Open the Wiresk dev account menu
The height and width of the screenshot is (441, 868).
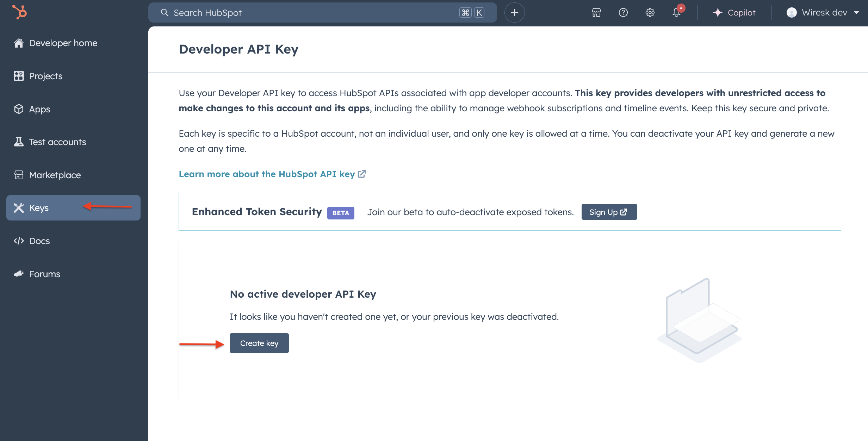823,13
